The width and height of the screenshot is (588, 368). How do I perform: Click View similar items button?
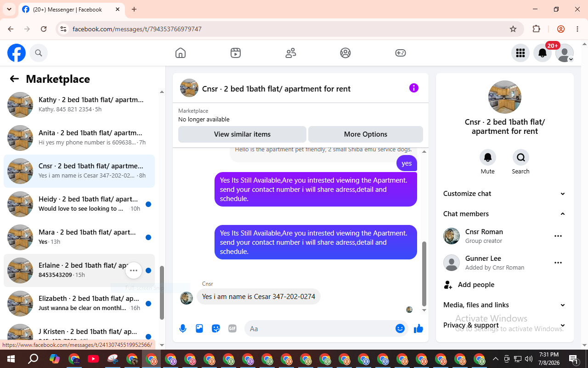pyautogui.click(x=242, y=134)
